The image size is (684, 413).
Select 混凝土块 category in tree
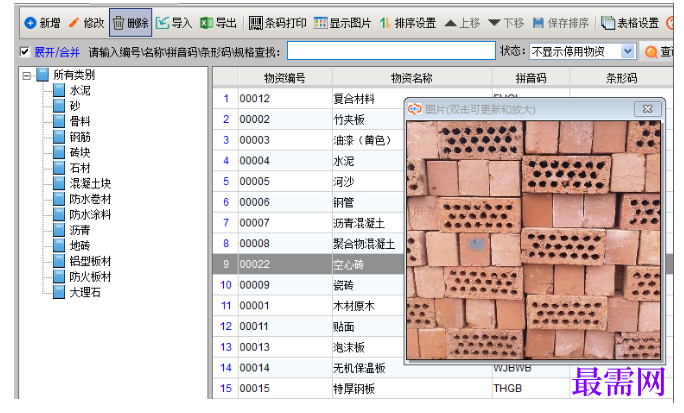(90, 183)
